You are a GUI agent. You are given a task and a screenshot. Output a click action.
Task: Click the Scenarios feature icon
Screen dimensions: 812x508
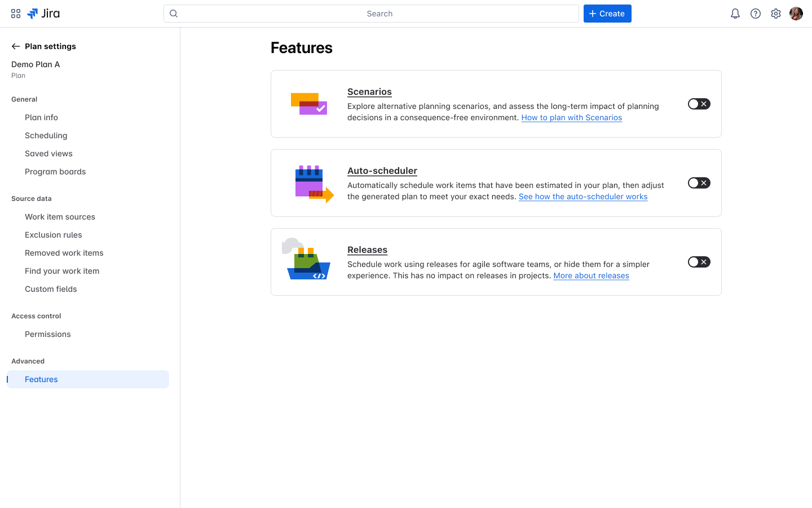click(310, 103)
